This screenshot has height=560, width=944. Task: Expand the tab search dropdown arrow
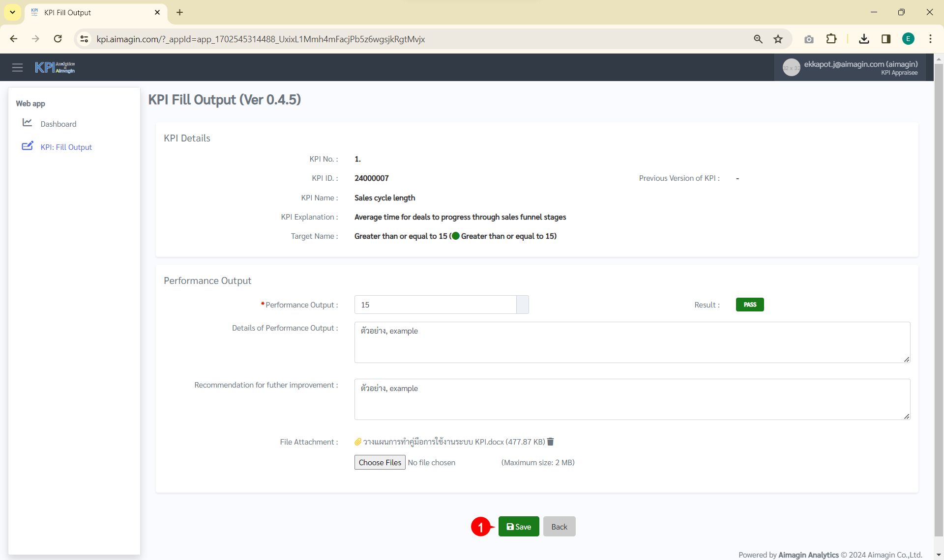[12, 12]
